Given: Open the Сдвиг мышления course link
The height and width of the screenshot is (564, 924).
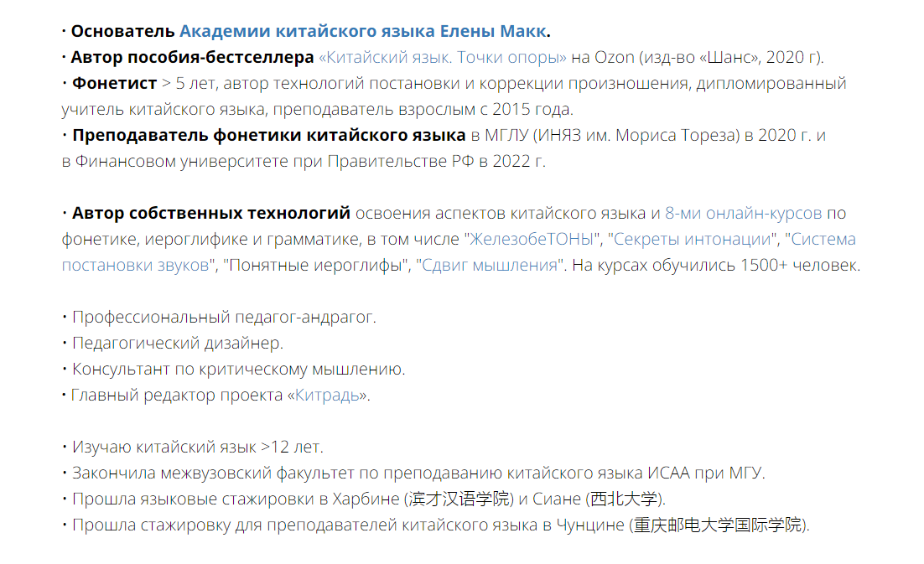Looking at the screenshot, I should click(490, 266).
